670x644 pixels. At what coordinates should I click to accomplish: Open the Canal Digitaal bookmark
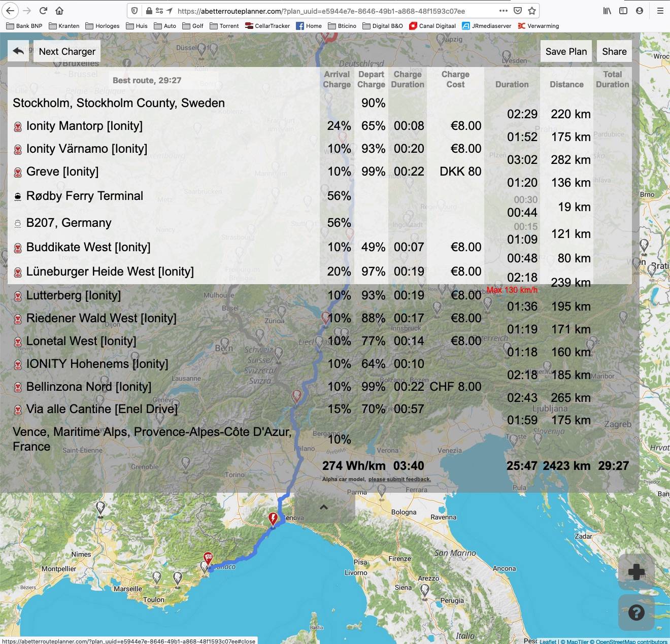tap(432, 26)
